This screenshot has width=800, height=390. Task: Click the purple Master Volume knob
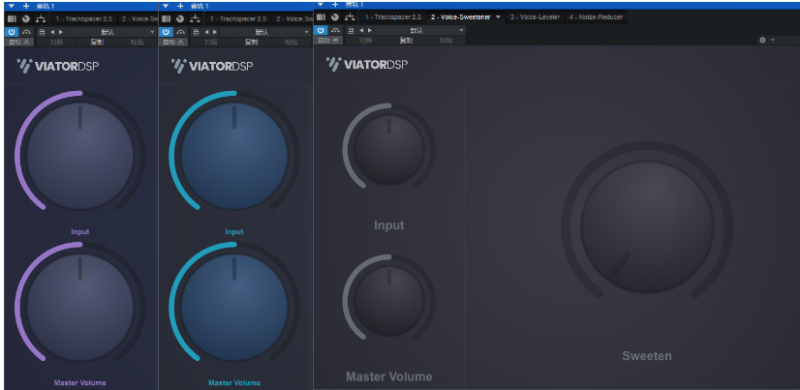click(x=80, y=307)
